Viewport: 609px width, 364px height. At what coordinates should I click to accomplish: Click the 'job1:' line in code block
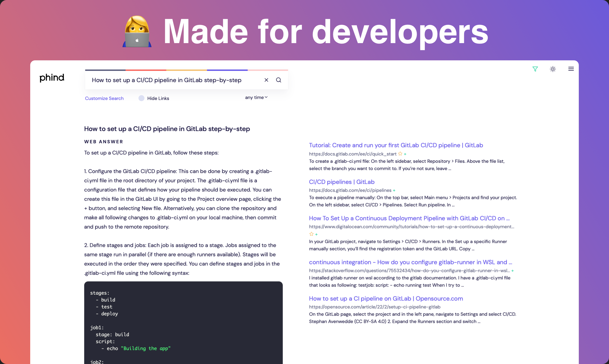tap(97, 327)
